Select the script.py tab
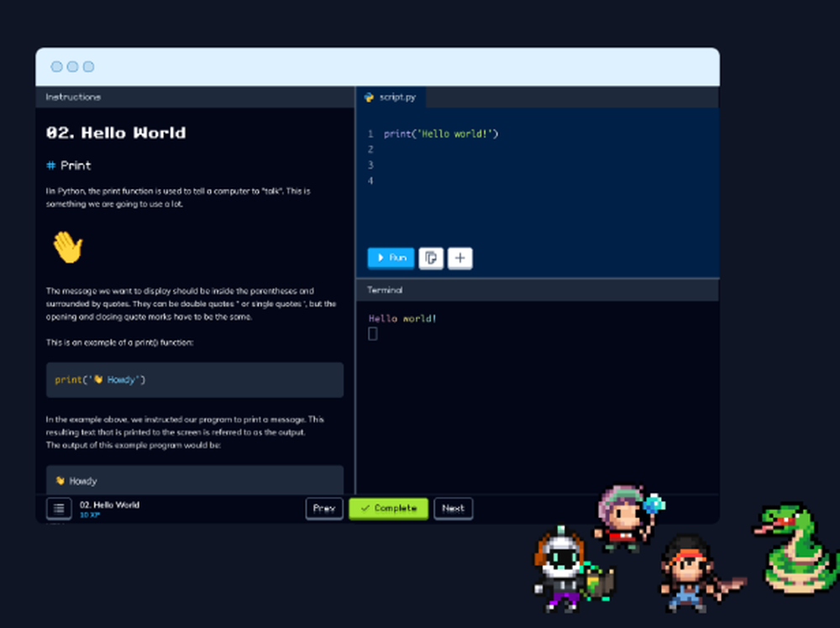 pyautogui.click(x=391, y=97)
